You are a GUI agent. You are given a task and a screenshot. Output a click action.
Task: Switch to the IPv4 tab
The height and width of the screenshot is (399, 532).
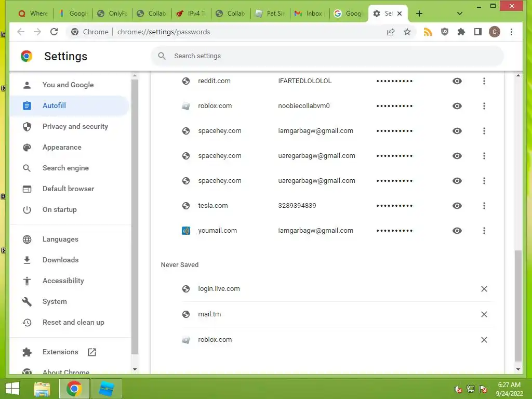click(x=191, y=14)
